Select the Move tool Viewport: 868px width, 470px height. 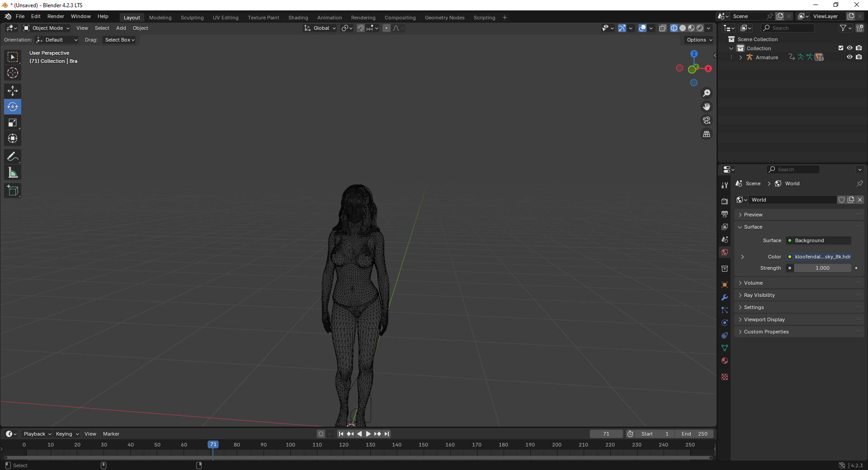13,91
